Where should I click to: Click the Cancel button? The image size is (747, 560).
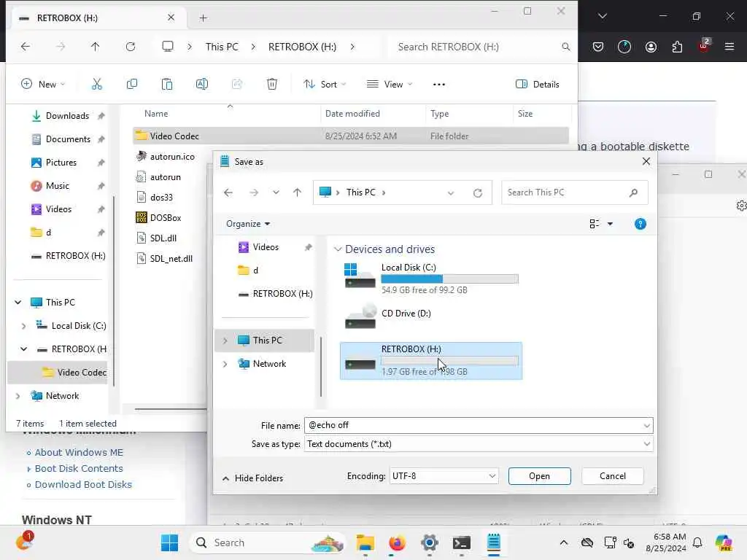(613, 476)
